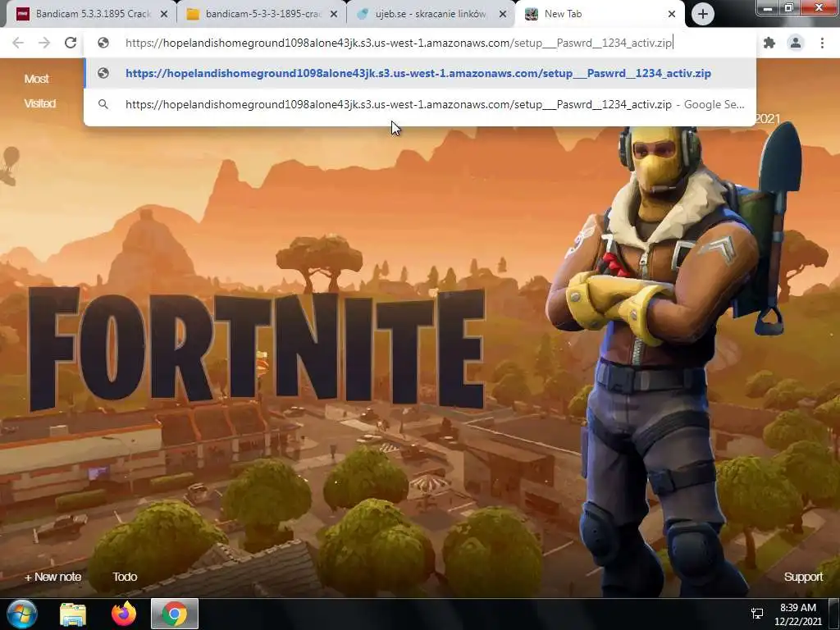Click the Bandicam tab favicon

[x=22, y=14]
